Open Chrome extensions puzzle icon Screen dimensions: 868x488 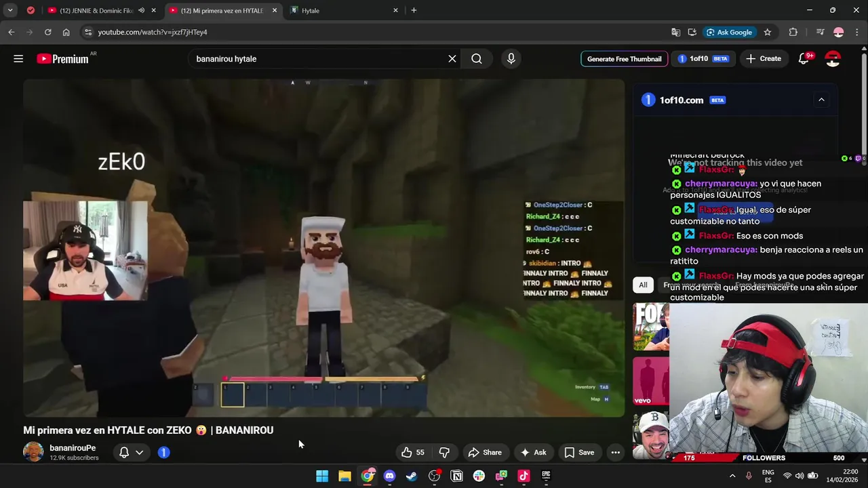click(793, 32)
